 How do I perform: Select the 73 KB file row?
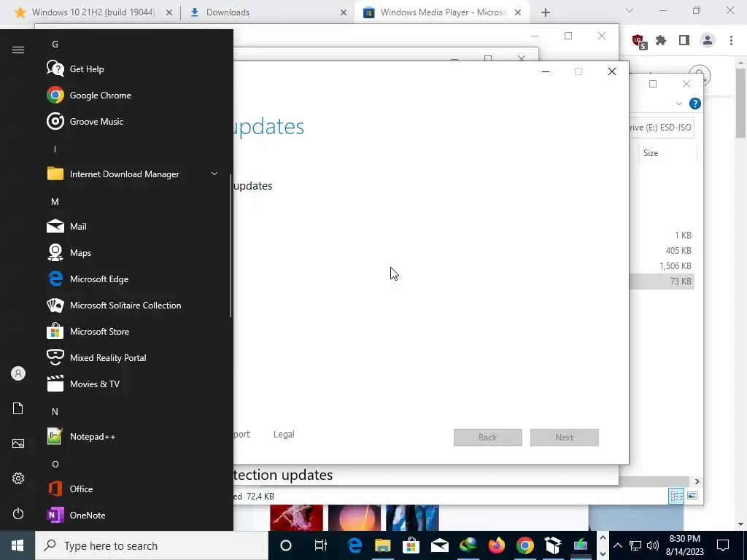pyautogui.click(x=662, y=281)
